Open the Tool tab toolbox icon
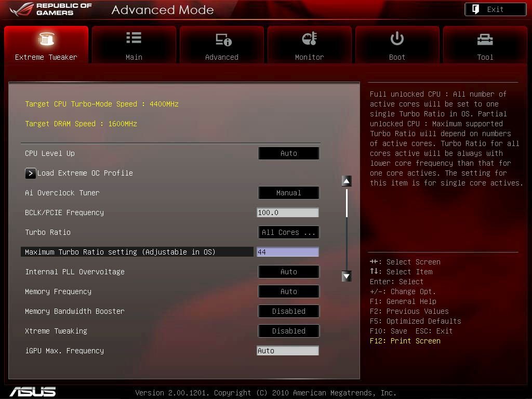 coord(485,39)
